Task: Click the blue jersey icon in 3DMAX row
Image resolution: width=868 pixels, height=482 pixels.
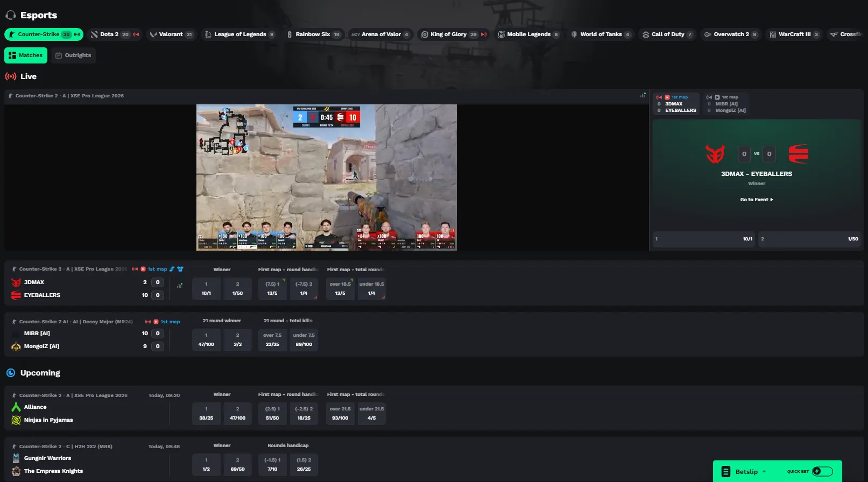Action: (x=180, y=269)
